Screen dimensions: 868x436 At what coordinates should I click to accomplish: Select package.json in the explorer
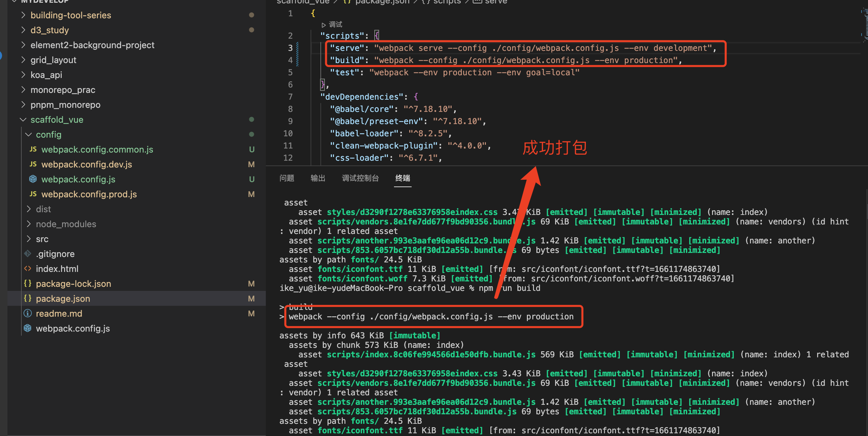63,299
